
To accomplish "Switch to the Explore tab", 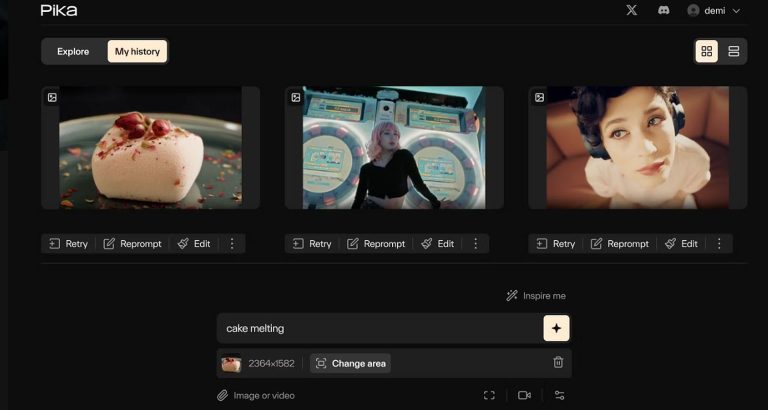I will point(73,51).
